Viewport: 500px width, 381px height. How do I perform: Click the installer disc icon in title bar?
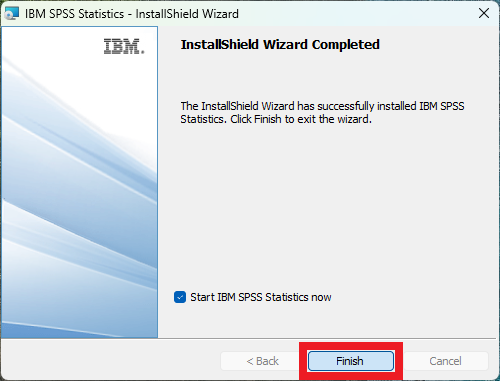[12, 14]
